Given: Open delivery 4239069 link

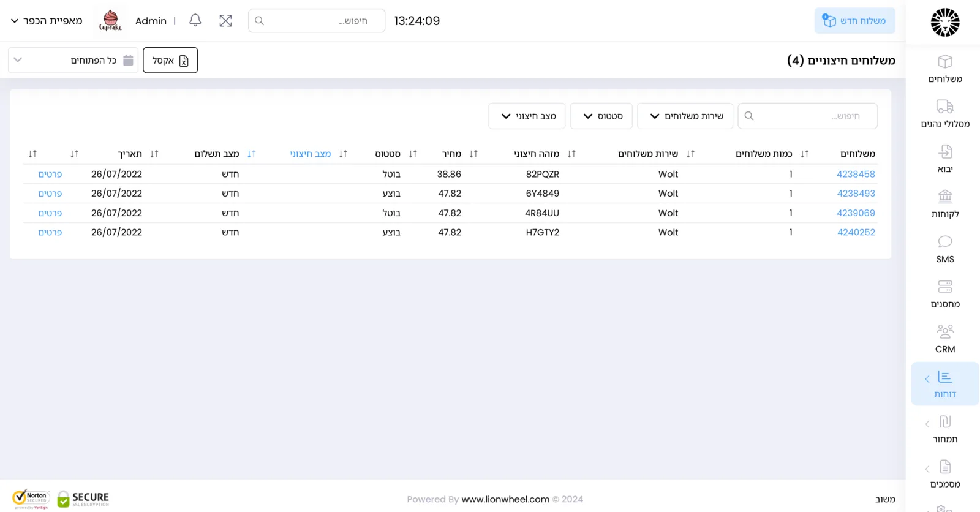Looking at the screenshot, I should pyautogui.click(x=856, y=213).
